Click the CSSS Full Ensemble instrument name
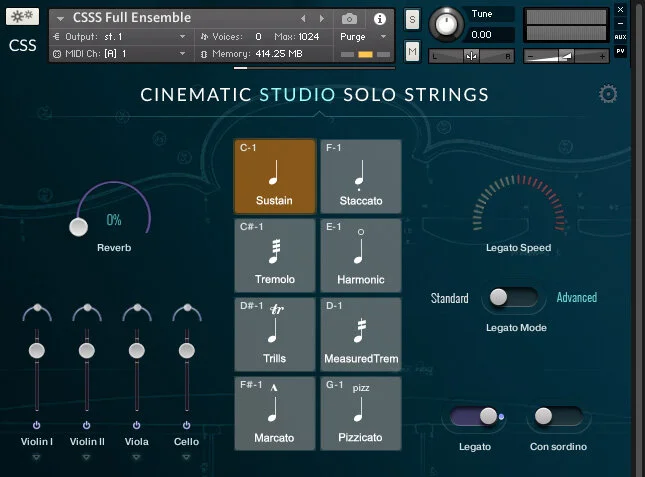The width and height of the screenshot is (645, 477). click(x=132, y=18)
